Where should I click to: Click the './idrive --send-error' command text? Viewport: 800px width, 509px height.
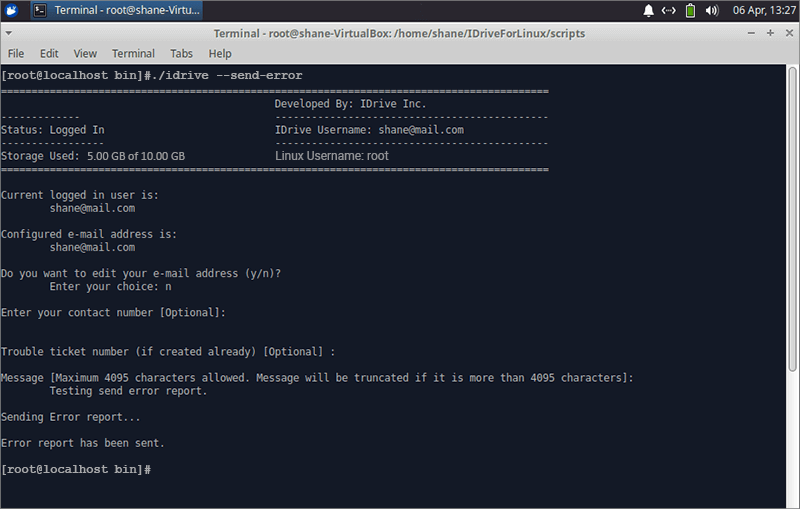(230, 75)
